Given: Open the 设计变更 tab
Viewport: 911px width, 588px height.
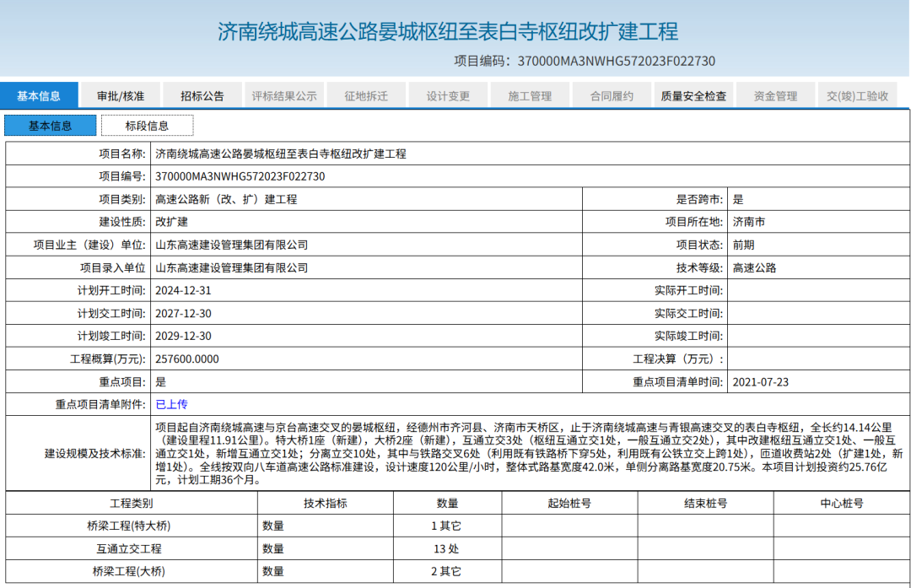Looking at the screenshot, I should point(448,96).
